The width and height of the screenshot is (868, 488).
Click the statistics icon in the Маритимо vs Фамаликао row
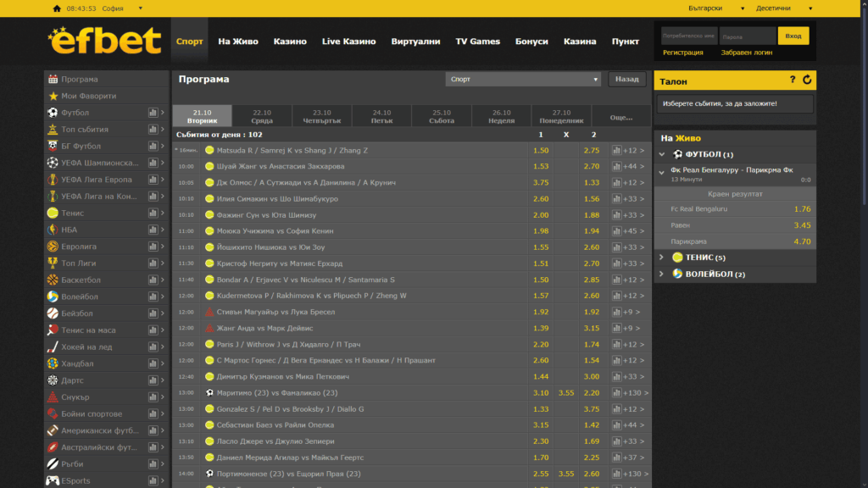[616, 392]
